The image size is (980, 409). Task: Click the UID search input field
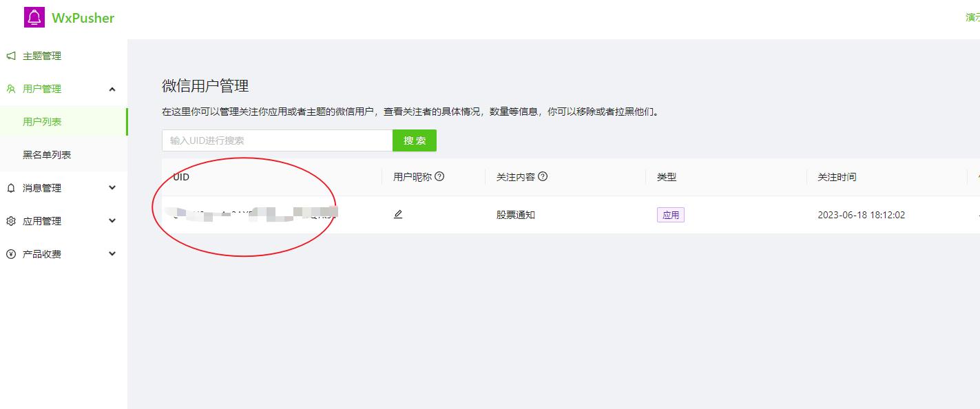[275, 140]
